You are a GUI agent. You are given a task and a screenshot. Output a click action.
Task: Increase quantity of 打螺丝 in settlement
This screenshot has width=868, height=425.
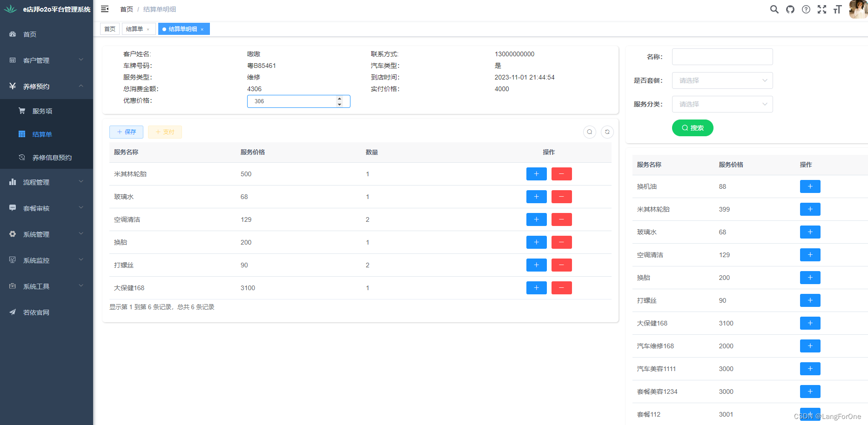[537, 265]
